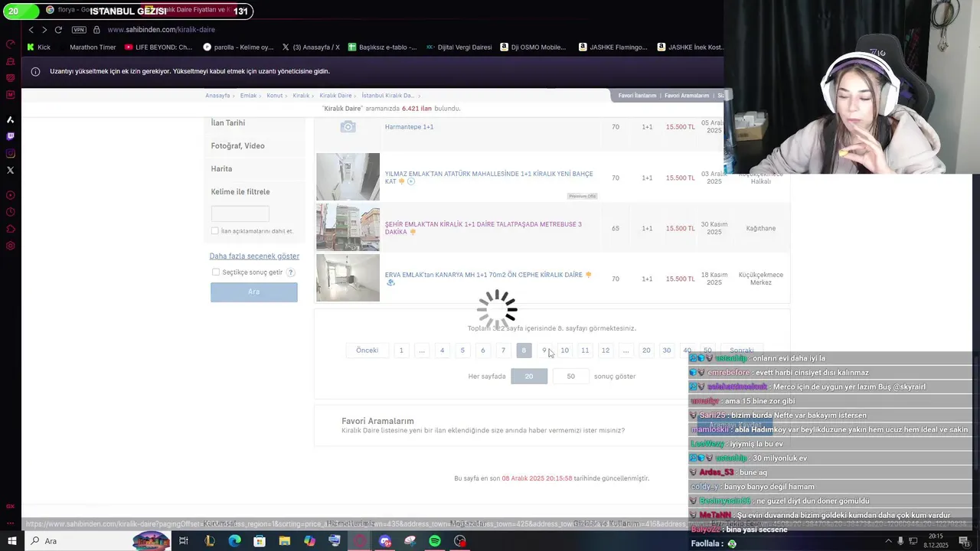Open the Dji OSMO Mobile bookmark
980x551 pixels.
click(x=533, y=47)
